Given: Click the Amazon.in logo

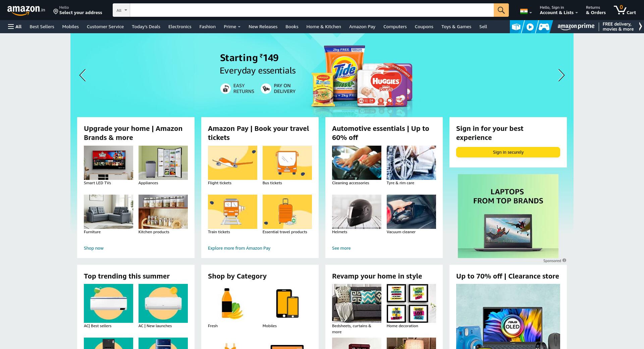Looking at the screenshot, I should [26, 10].
